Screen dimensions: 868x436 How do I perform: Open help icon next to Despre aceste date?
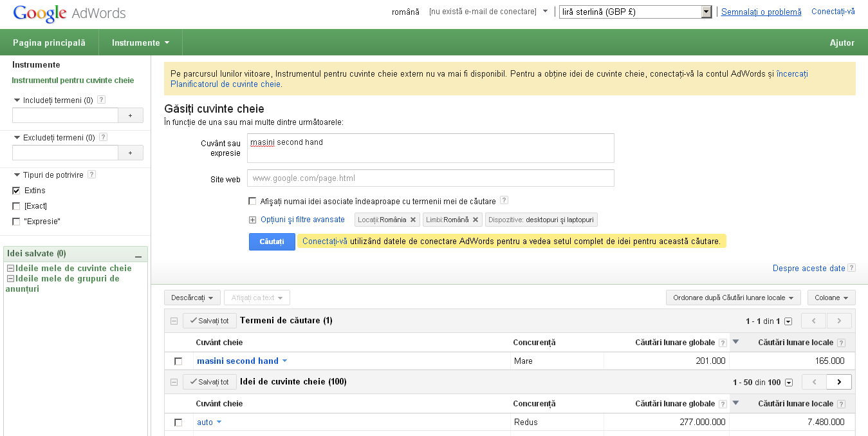coord(851,268)
